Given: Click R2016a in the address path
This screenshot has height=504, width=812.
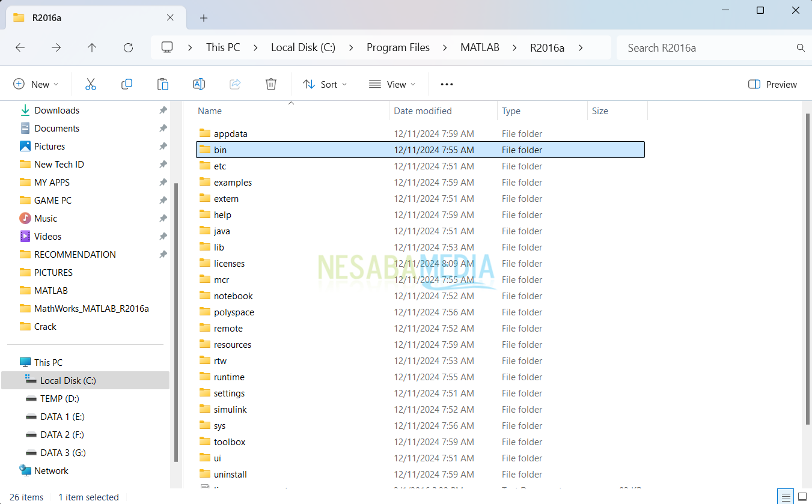Looking at the screenshot, I should [547, 47].
